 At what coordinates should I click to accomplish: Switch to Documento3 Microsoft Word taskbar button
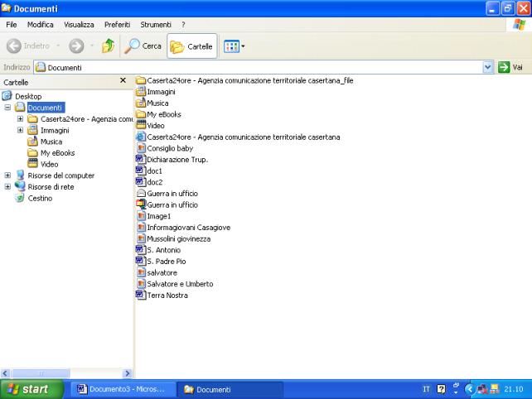123,389
